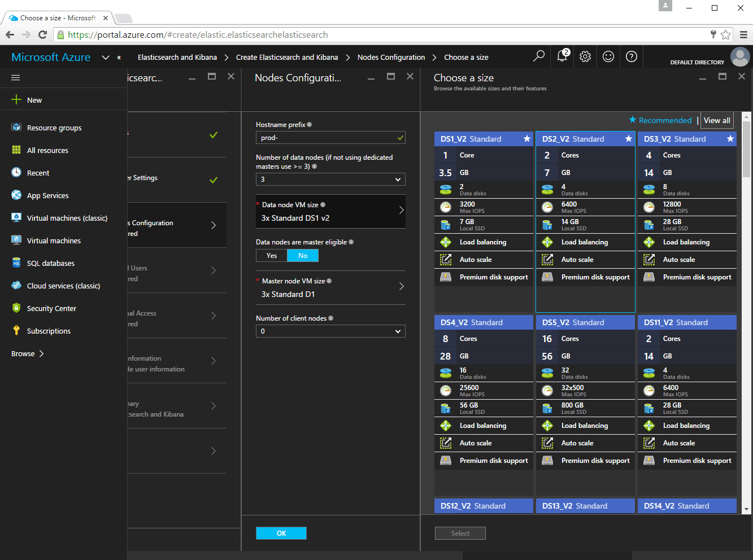Open portal settings gear icon
Image resolution: width=753 pixels, height=560 pixels.
[x=585, y=56]
